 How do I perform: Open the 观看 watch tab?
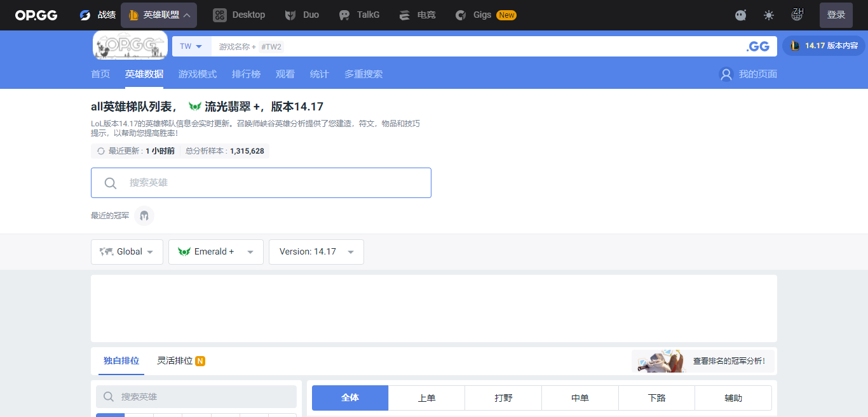pos(285,74)
